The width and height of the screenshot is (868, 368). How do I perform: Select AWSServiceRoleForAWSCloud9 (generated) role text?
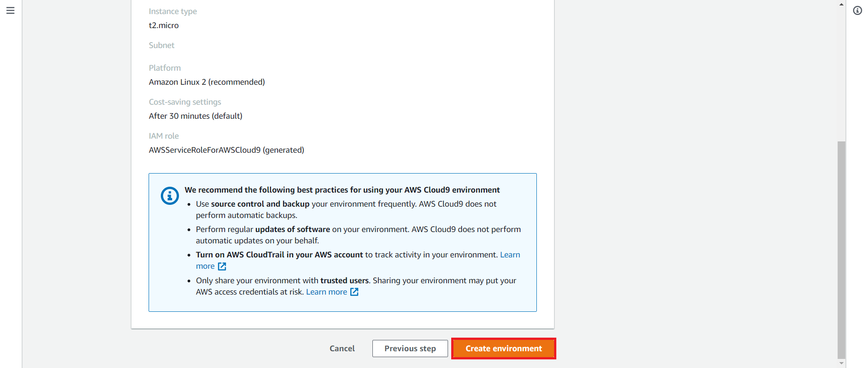[x=226, y=150]
